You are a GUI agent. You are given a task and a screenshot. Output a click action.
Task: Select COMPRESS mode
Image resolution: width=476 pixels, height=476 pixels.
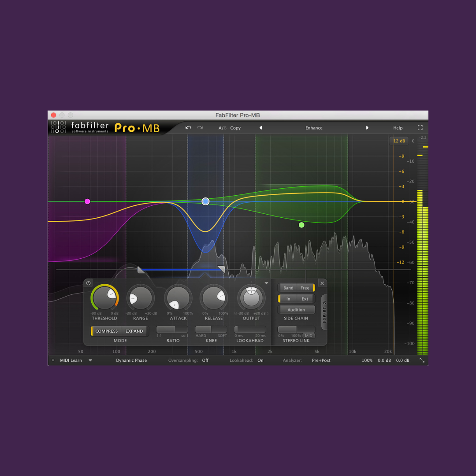(106, 331)
